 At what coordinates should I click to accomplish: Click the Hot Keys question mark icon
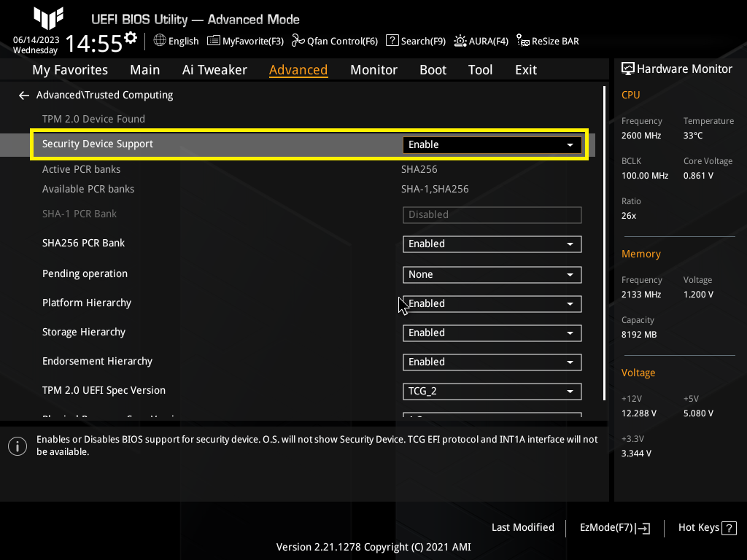729,528
